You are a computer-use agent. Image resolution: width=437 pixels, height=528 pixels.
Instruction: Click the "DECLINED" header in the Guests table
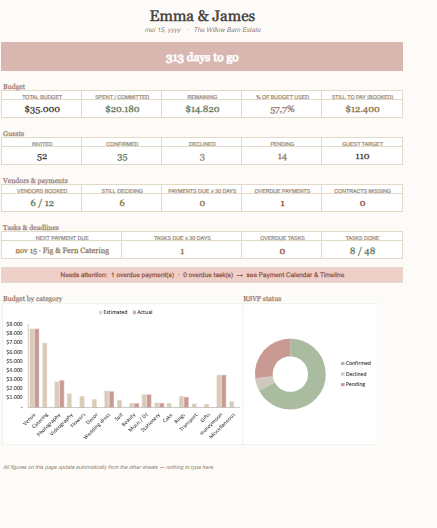(202, 144)
